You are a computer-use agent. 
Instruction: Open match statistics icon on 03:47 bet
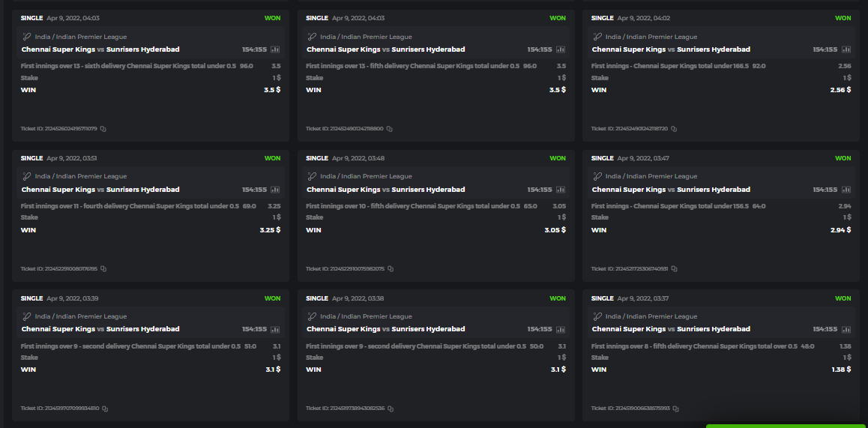click(846, 190)
